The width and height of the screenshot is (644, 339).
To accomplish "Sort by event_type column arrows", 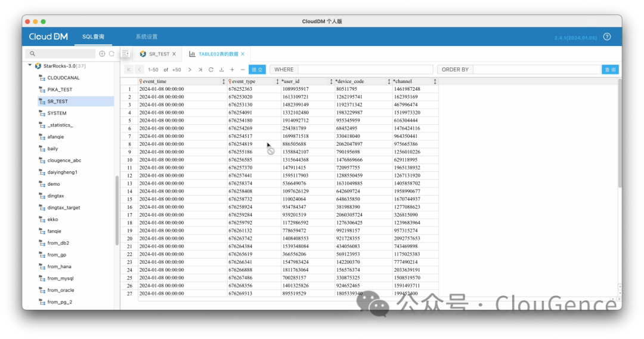I will click(x=277, y=81).
